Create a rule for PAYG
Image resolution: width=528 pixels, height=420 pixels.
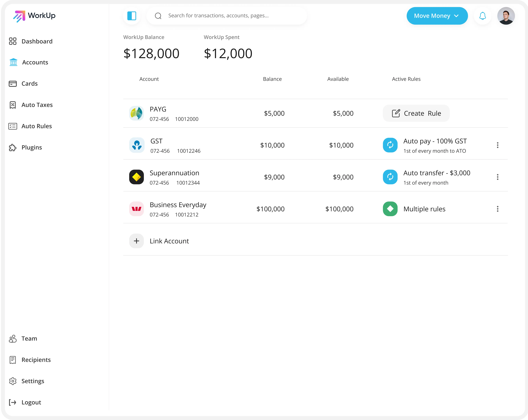(416, 113)
